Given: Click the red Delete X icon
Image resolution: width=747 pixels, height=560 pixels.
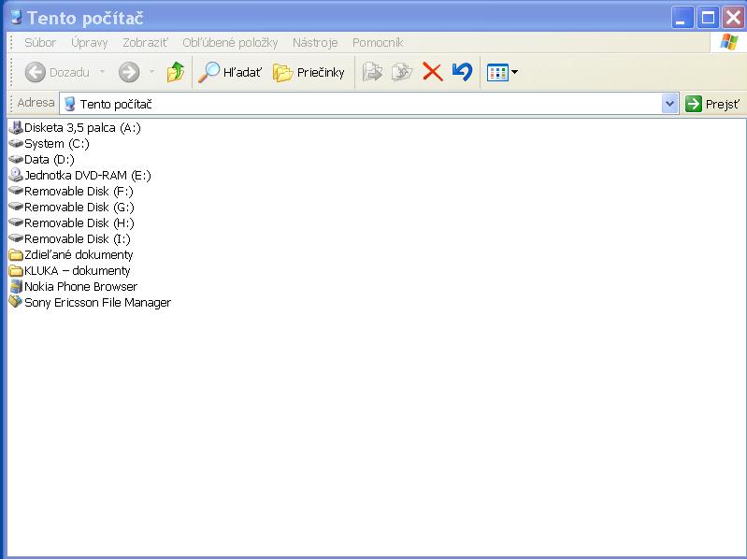Looking at the screenshot, I should [x=432, y=72].
